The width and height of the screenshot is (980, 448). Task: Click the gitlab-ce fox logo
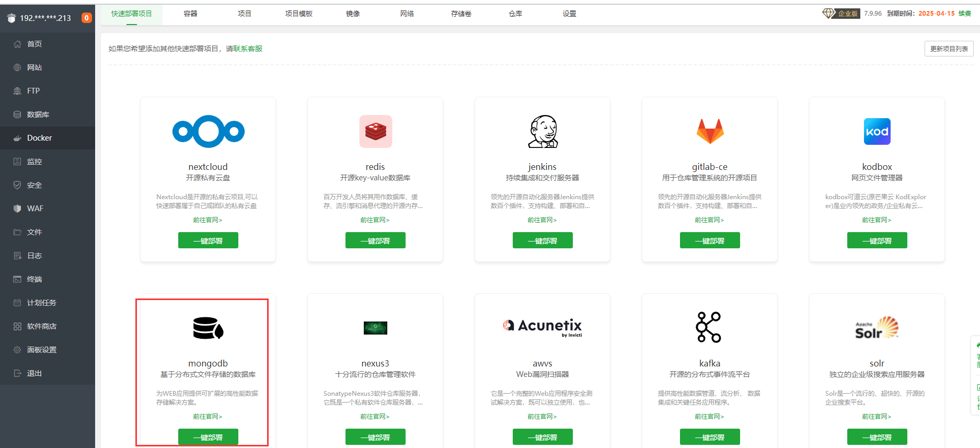click(x=710, y=131)
